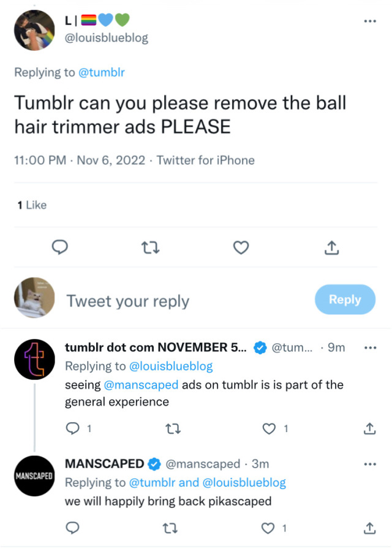This screenshot has height=554, width=392.
Task: Open more options on MANSCAPED tweet
Action: pyautogui.click(x=369, y=464)
